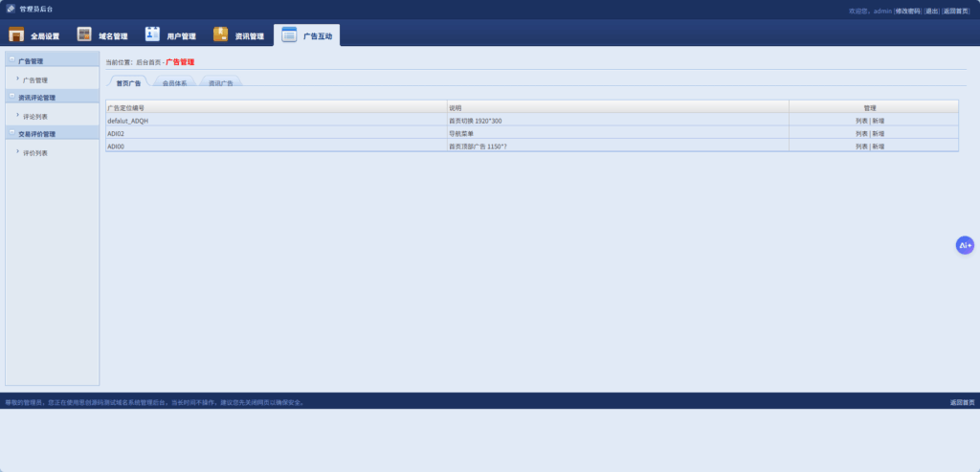Click the 域名管理 icon in navigation
The height and width of the screenshot is (472, 980).
pyautogui.click(x=84, y=34)
